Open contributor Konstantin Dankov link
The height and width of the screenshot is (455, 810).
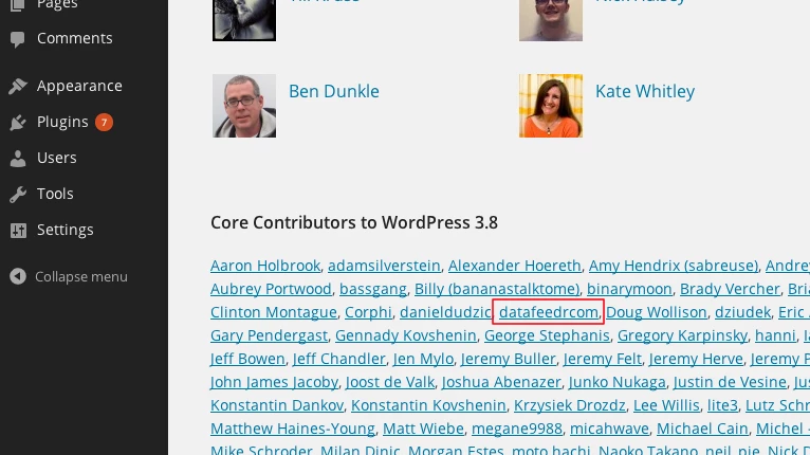click(276, 405)
